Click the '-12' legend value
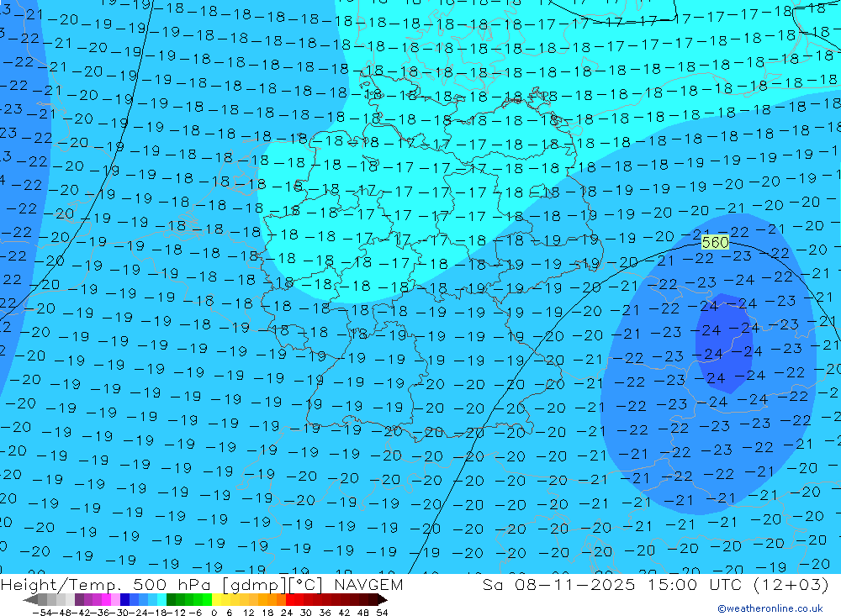The height and width of the screenshot is (616, 841). tap(176, 613)
